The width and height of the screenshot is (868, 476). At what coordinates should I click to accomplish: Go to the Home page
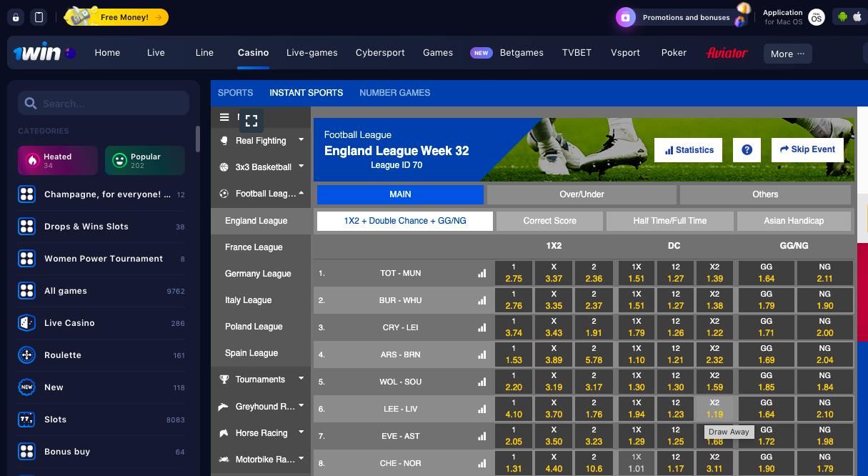click(107, 53)
